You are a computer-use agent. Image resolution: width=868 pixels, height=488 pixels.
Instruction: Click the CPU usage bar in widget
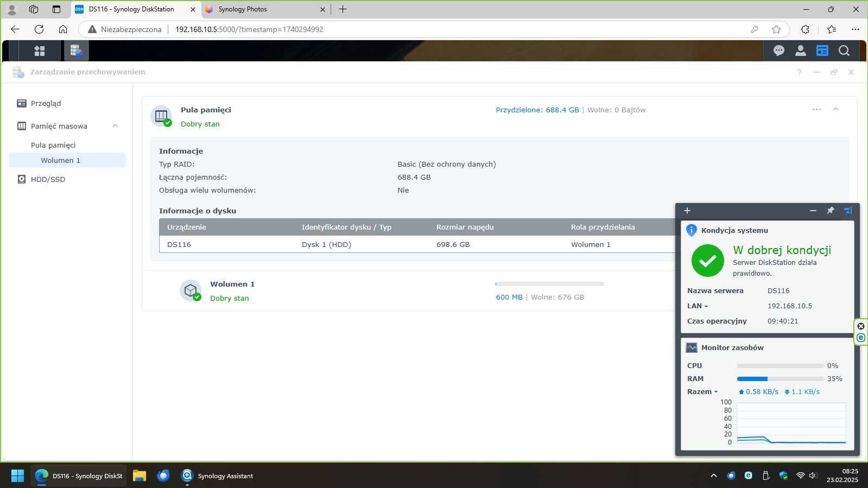pos(780,366)
